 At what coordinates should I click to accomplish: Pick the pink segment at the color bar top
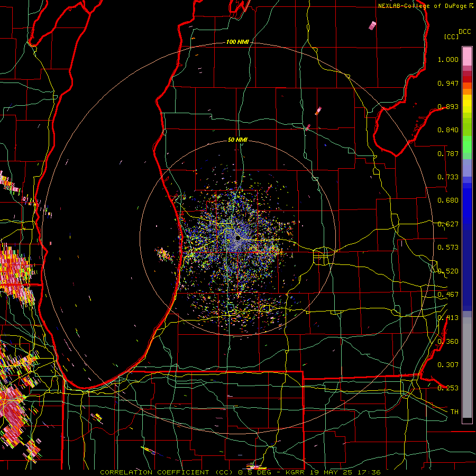coord(467,56)
